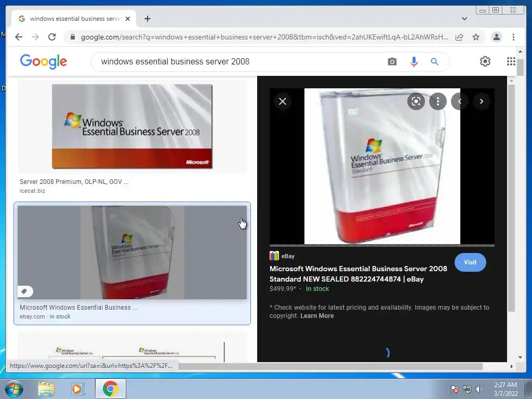532x399 pixels.
Task: Search by image with camera icon
Action: [x=392, y=62]
